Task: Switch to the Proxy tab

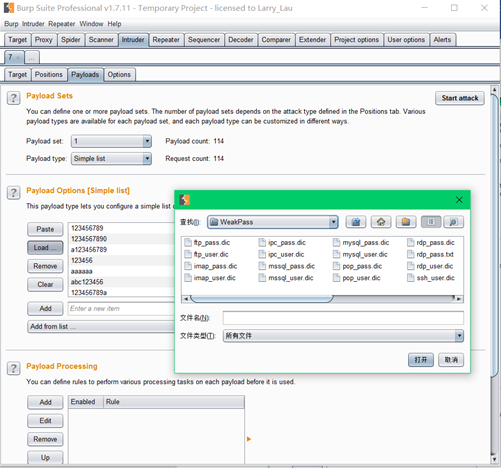Action: point(44,40)
